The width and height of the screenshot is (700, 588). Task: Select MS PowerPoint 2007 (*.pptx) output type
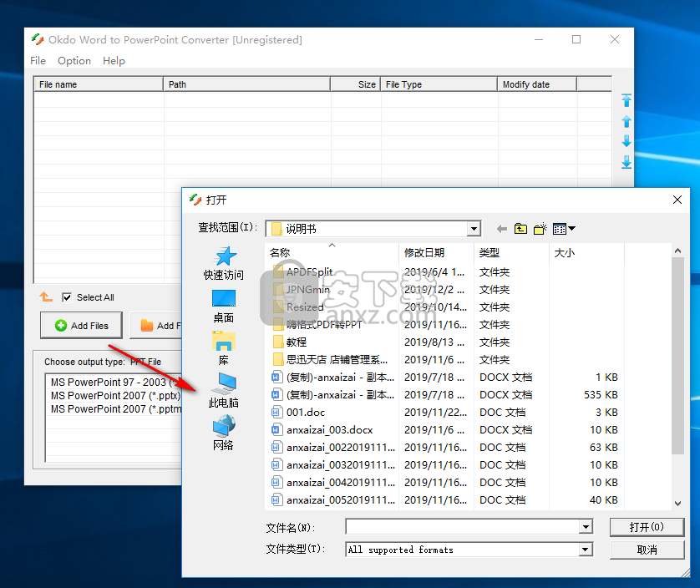point(114,396)
